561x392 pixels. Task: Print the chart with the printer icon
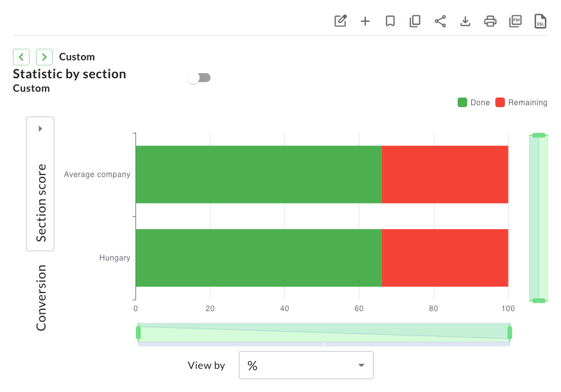tap(490, 21)
